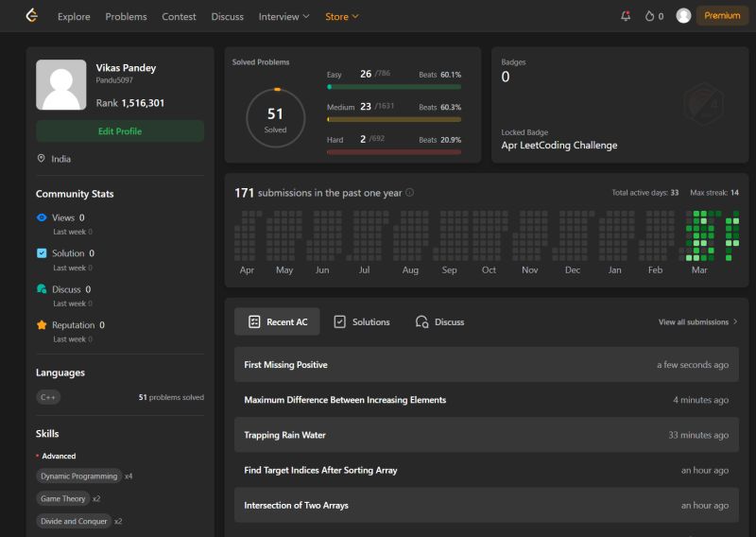This screenshot has height=537, width=756.
Task: Open First Missing Positive submission
Action: (487, 365)
